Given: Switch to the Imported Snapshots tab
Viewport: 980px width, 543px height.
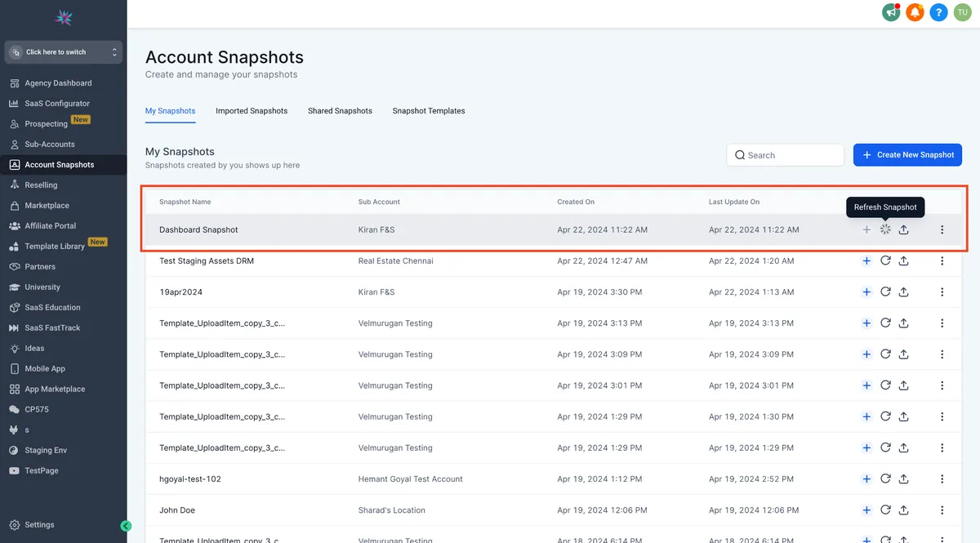Looking at the screenshot, I should (252, 111).
